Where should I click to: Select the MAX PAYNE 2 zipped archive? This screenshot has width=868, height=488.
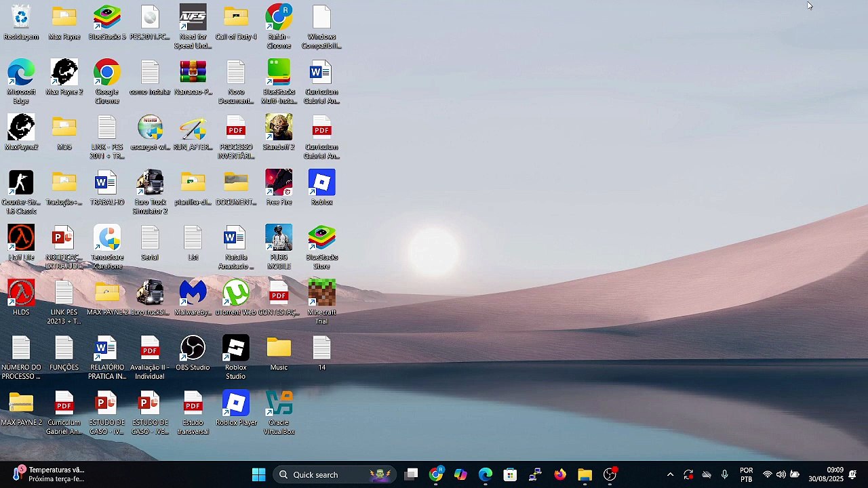(21, 409)
